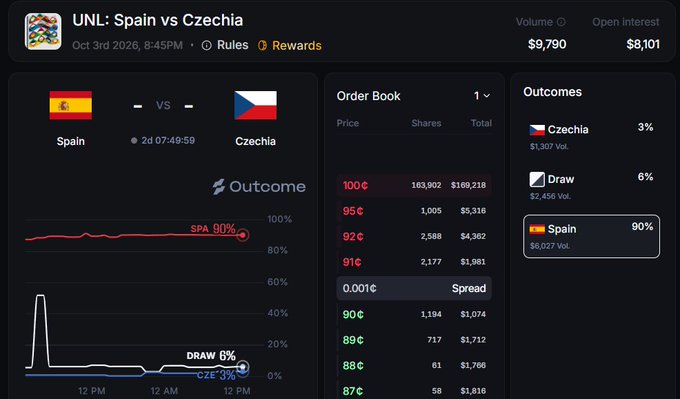This screenshot has width=680, height=399.
Task: Click the Volume info icon
Action: [561, 22]
